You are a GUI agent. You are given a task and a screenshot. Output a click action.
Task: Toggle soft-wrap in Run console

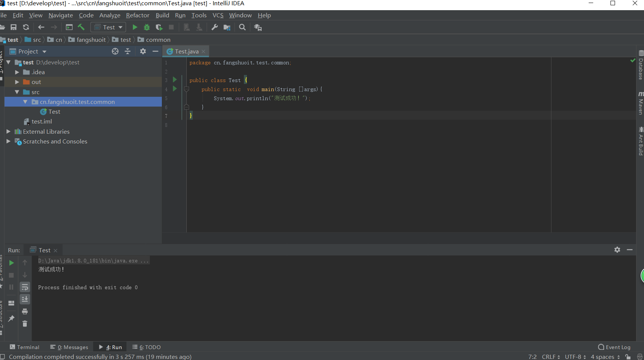pyautogui.click(x=25, y=287)
